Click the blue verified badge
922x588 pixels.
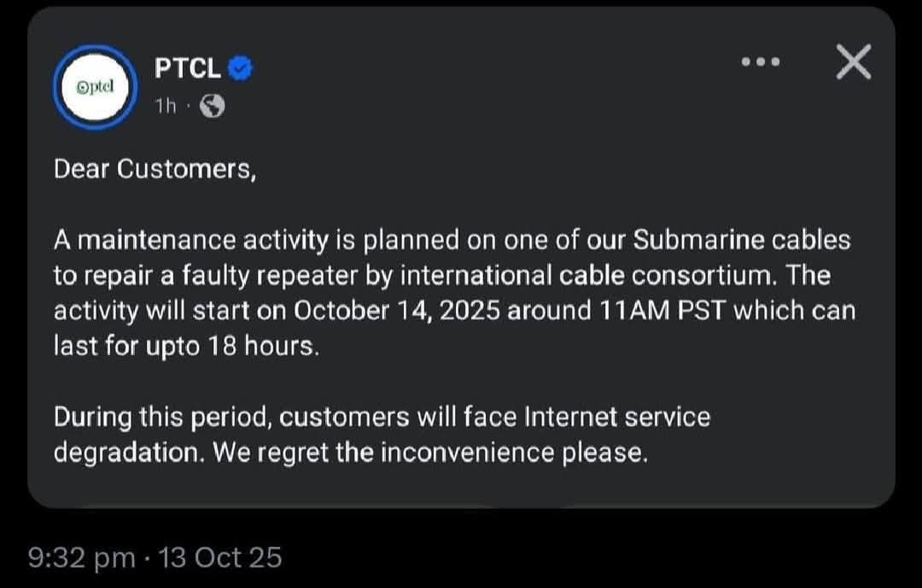(240, 68)
